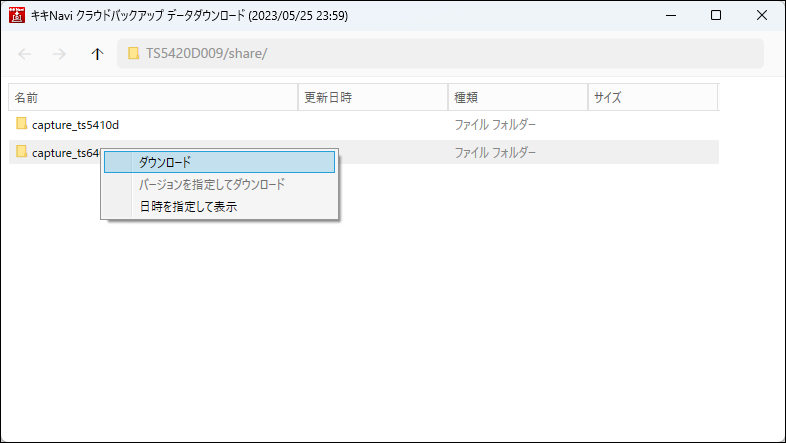786x443 pixels.
Task: Click the folder icon in address bar
Action: [133, 54]
